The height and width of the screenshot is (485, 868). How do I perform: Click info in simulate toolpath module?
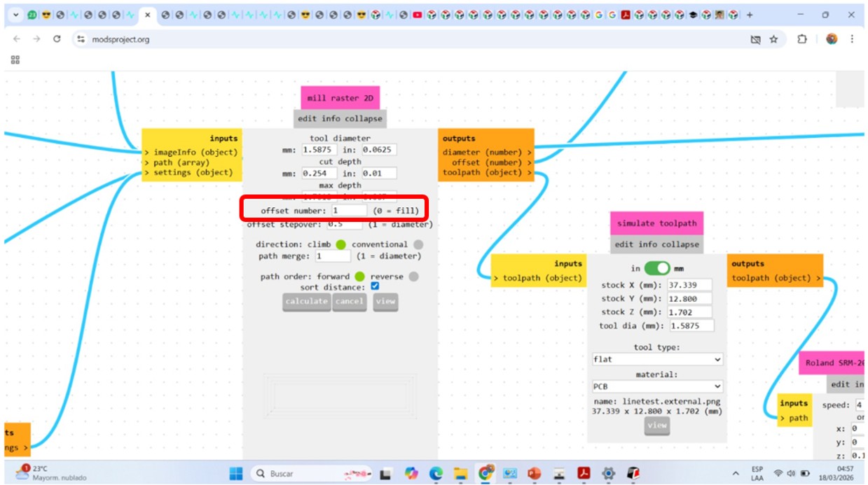pos(647,245)
